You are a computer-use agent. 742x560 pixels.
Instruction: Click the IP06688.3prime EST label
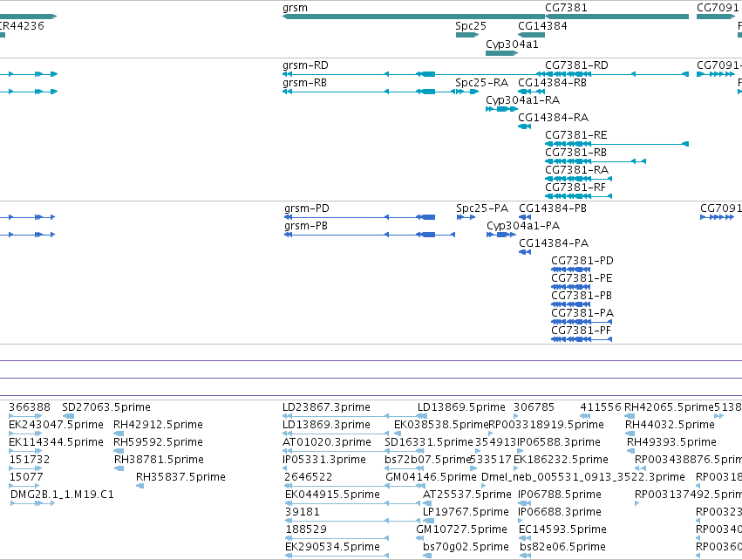(x=560, y=512)
